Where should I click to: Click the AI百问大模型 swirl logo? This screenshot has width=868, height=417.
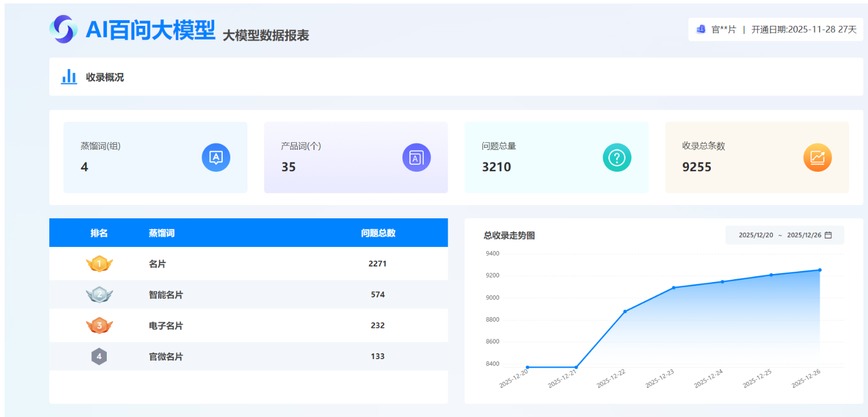(63, 29)
